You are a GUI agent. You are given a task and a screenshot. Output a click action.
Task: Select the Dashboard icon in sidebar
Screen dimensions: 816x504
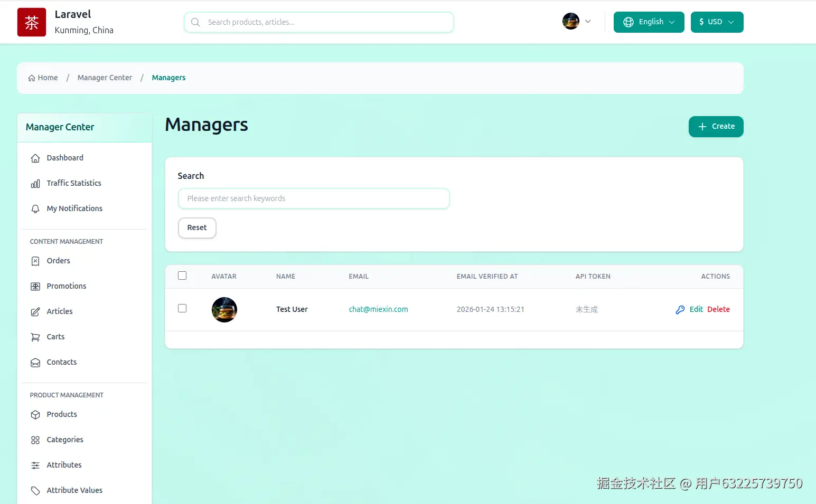(35, 158)
